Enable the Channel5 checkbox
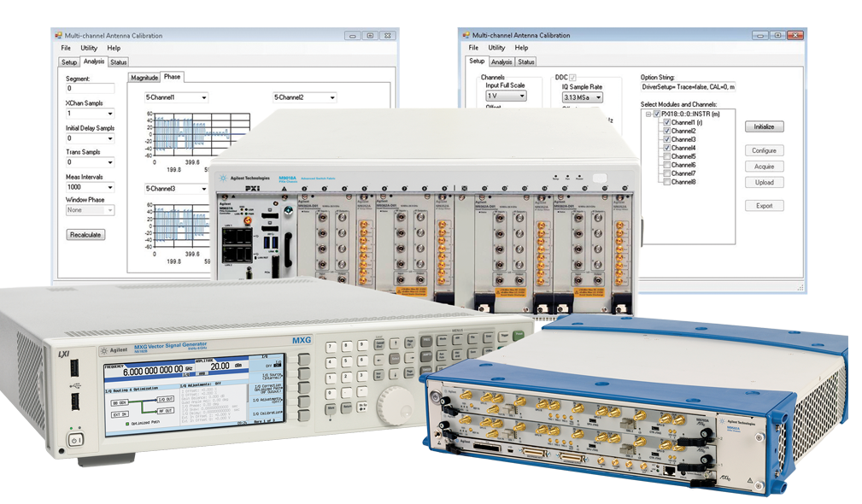This screenshot has width=862, height=504. click(667, 156)
